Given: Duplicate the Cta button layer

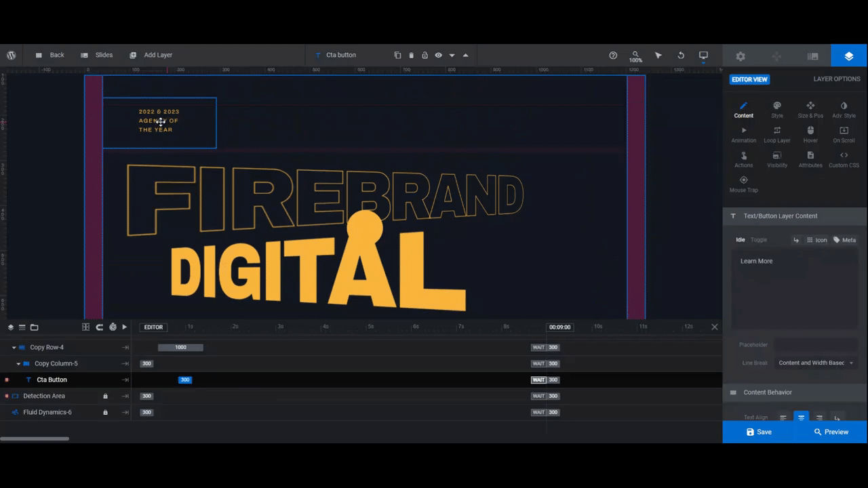Looking at the screenshot, I should [x=397, y=55].
